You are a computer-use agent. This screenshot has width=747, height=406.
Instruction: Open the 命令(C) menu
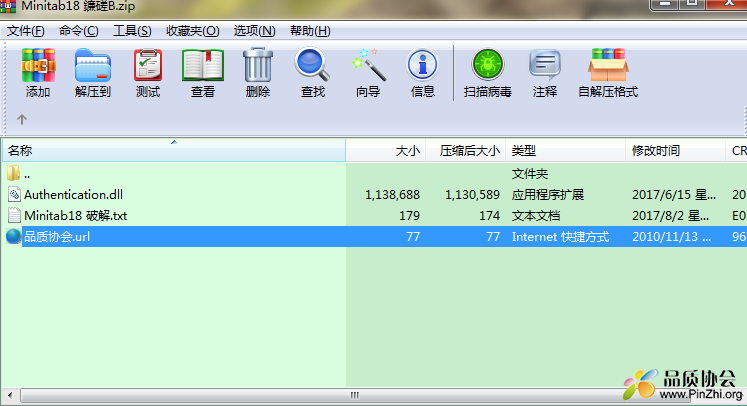pyautogui.click(x=79, y=31)
